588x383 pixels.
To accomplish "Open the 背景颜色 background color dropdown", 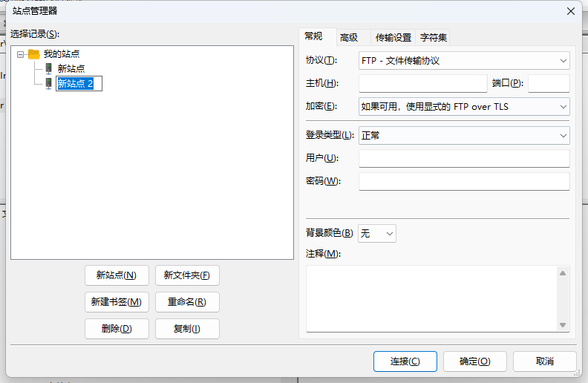I will coord(377,233).
